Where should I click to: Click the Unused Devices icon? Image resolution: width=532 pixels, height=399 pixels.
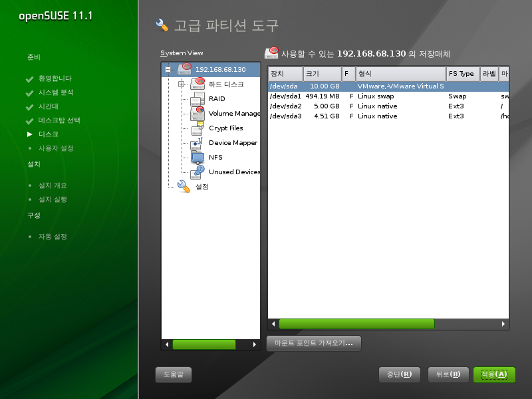tap(198, 172)
